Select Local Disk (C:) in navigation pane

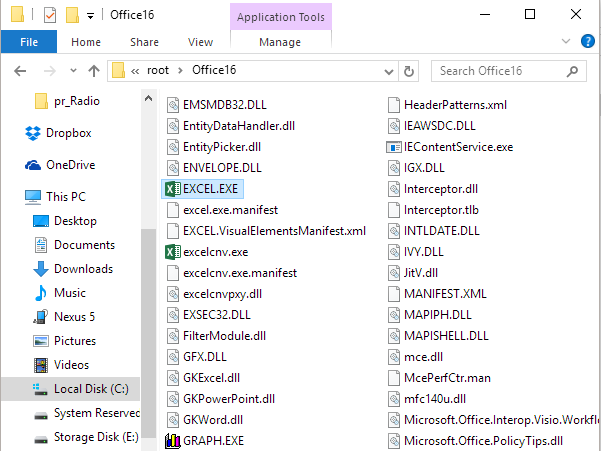pos(70,389)
